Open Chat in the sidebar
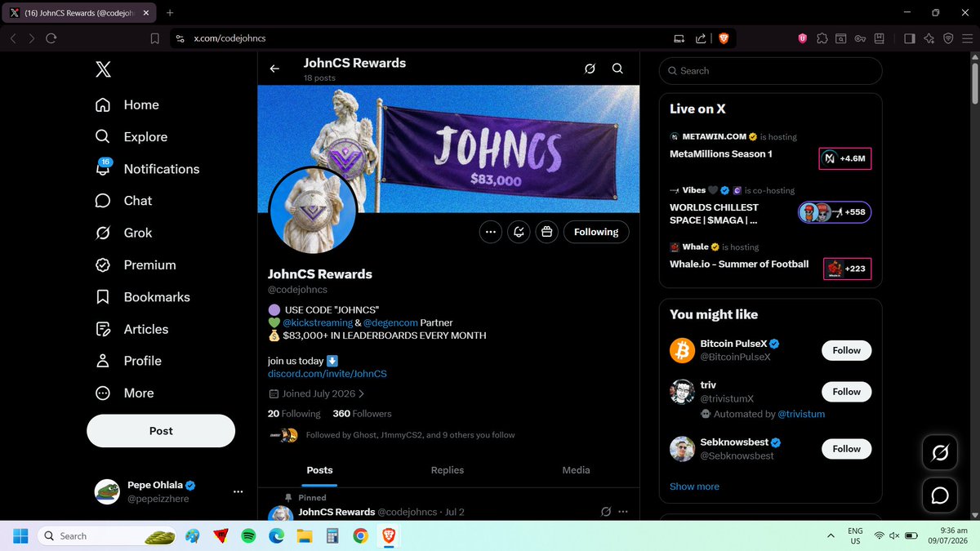The width and height of the screenshot is (980, 551). (124, 201)
